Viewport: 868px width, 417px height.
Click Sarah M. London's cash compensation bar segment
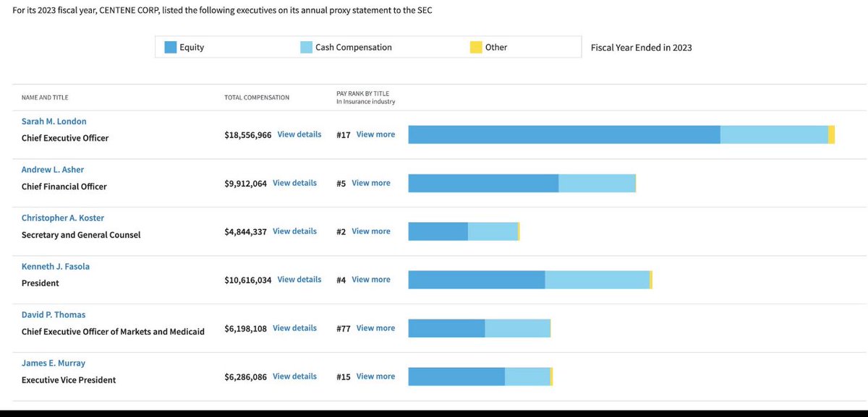point(774,134)
